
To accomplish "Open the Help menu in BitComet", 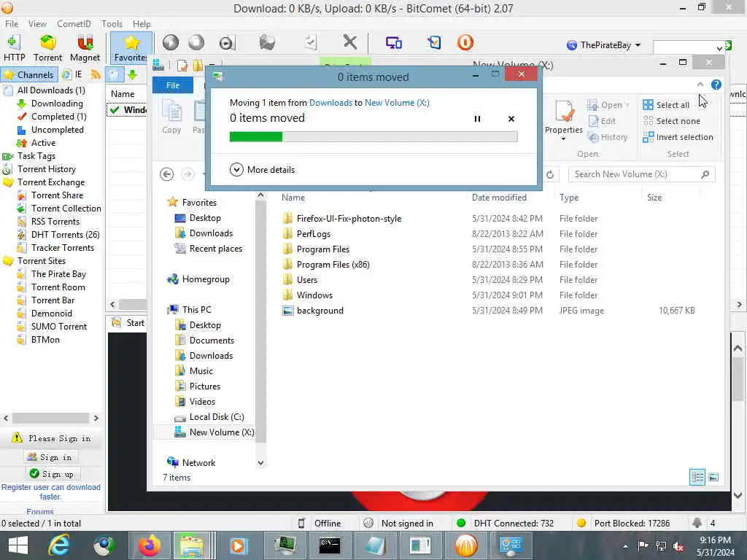I will 142,24.
